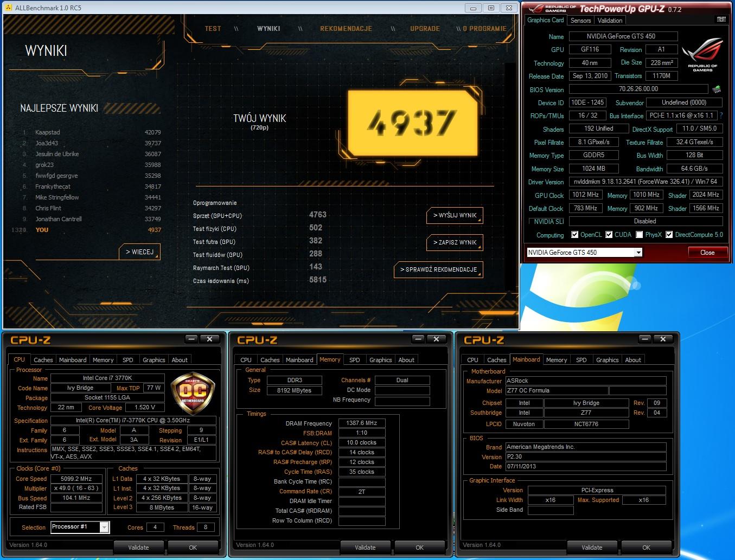Click OK in the right CPU-Z window

click(646, 548)
